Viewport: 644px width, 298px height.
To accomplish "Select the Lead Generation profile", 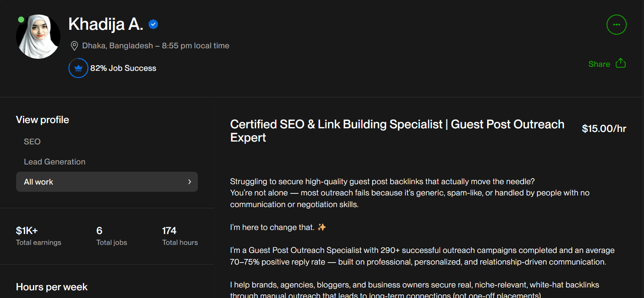I will pyautogui.click(x=55, y=162).
